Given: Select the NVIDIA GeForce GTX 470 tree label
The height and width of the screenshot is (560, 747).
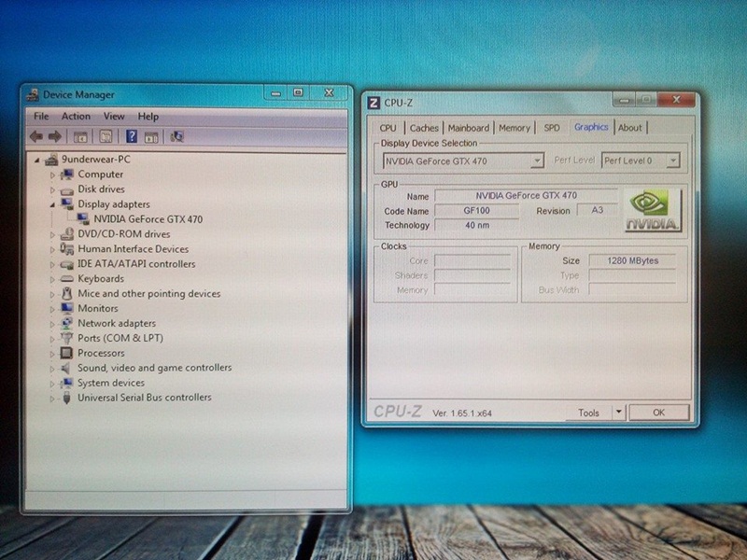Looking at the screenshot, I should [148, 219].
